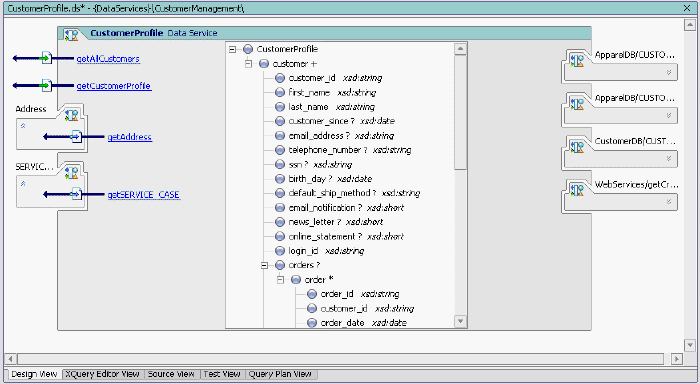700x384 pixels.
Task: Click the CustomerProfile Data Service header icon
Action: coord(71,34)
